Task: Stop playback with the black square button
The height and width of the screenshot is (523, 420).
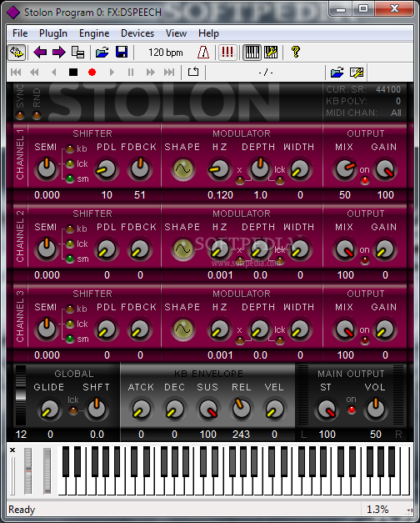Action: coord(73,73)
